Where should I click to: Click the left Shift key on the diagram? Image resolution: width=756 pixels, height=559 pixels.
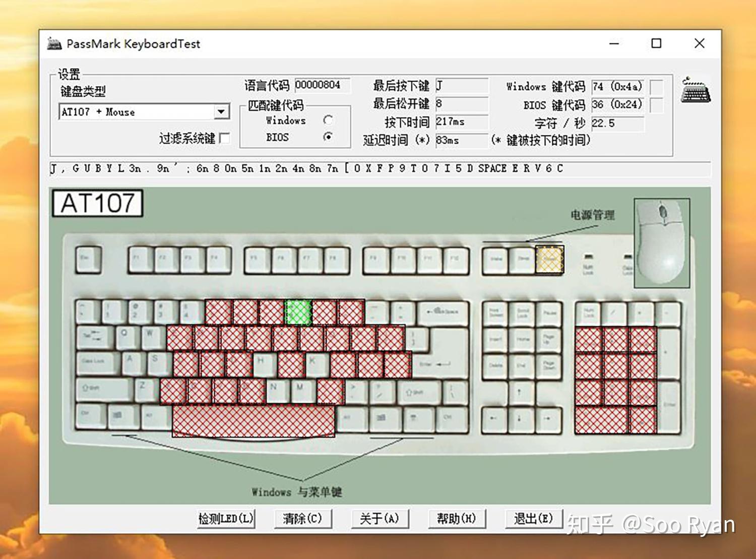pyautogui.click(x=104, y=390)
